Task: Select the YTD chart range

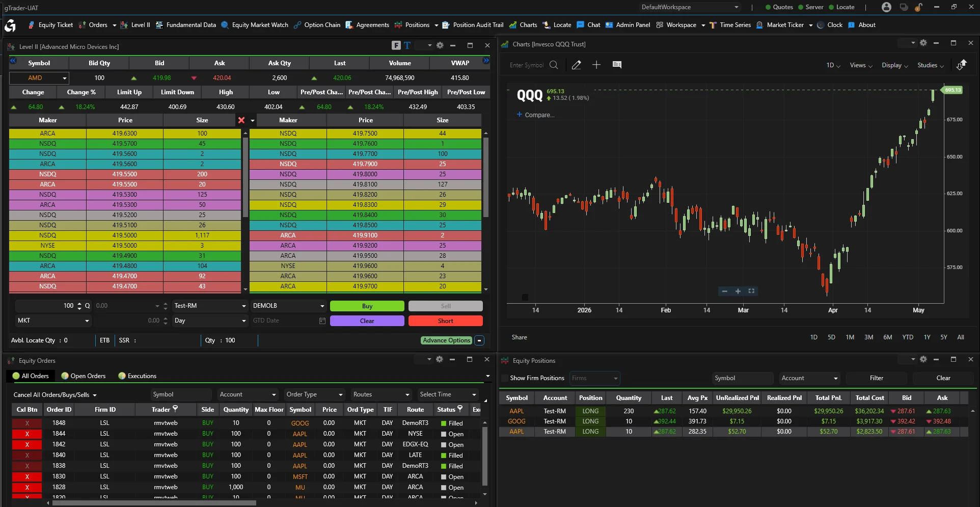Action: (x=908, y=337)
